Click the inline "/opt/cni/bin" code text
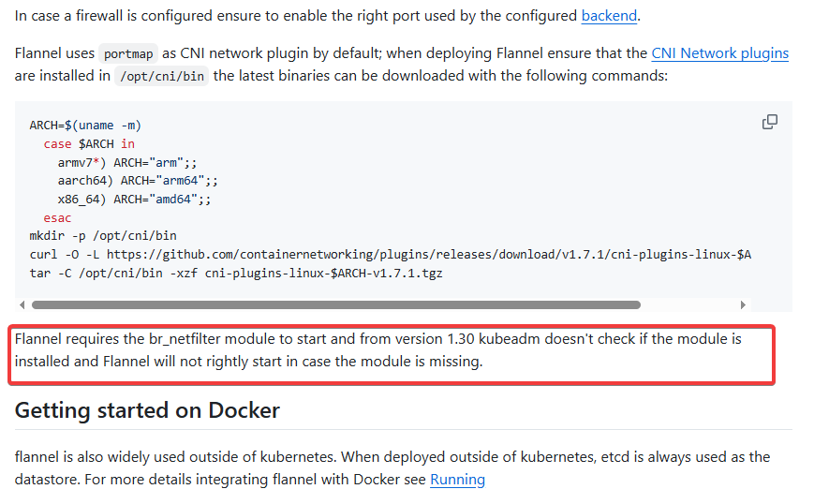The width and height of the screenshot is (814, 504). (x=161, y=77)
